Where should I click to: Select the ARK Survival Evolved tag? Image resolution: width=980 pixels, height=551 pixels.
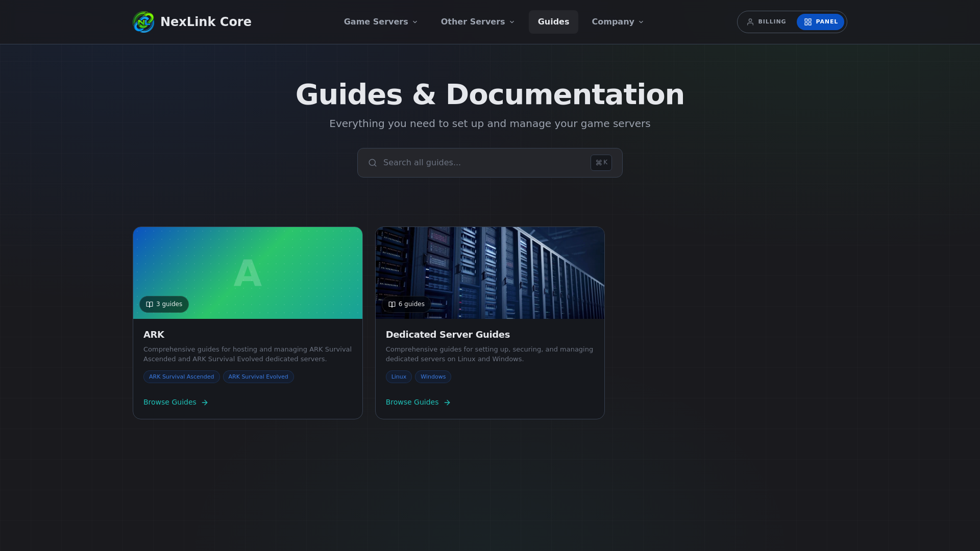coord(258,377)
